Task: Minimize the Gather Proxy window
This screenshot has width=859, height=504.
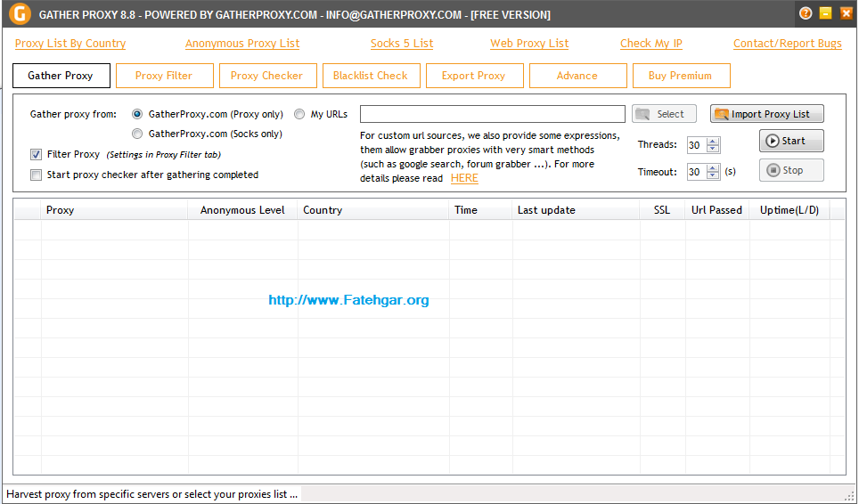Action: point(825,13)
